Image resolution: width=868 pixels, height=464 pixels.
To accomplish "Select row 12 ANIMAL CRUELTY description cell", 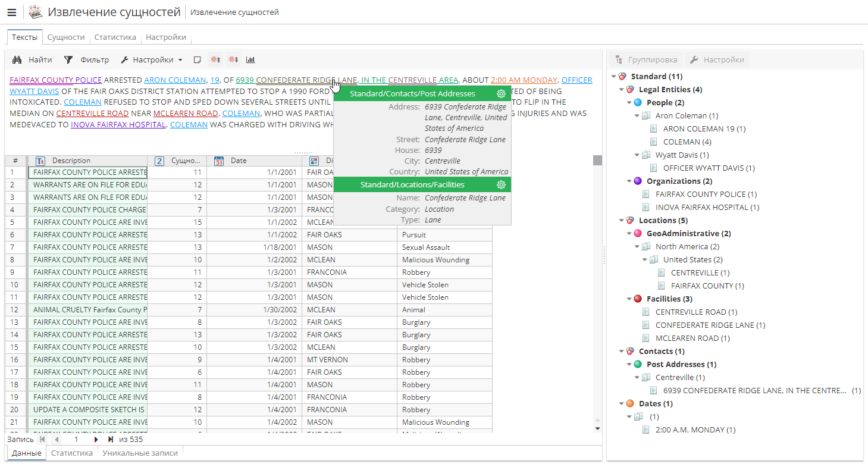I will point(87,309).
